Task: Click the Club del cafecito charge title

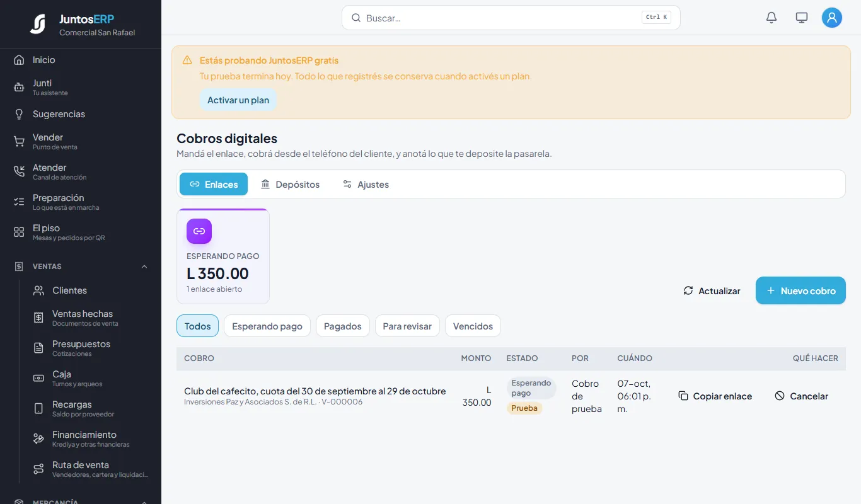Action: (315, 391)
